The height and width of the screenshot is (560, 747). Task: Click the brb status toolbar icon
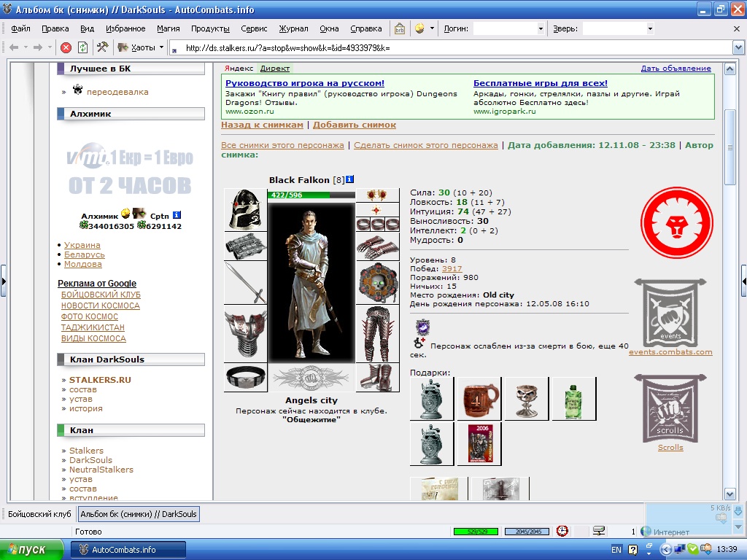coord(399,28)
